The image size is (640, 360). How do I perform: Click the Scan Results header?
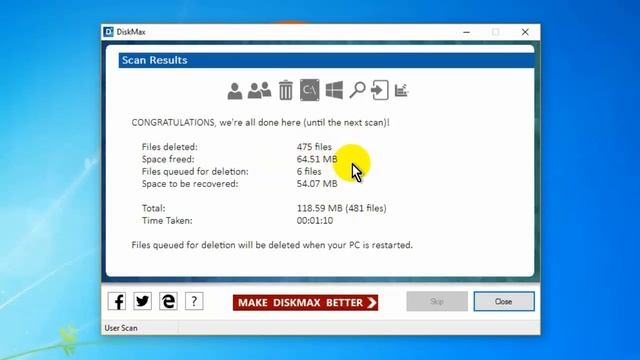(x=327, y=60)
